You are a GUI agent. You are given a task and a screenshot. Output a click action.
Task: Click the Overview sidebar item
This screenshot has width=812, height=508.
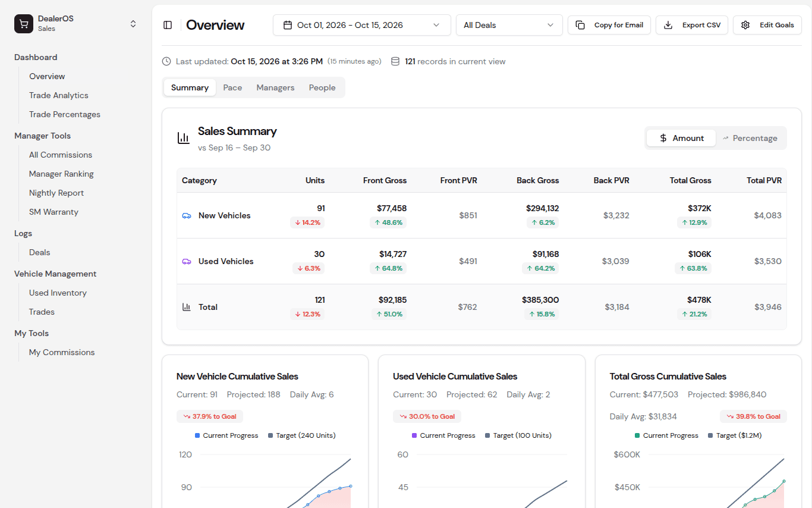pos(47,76)
